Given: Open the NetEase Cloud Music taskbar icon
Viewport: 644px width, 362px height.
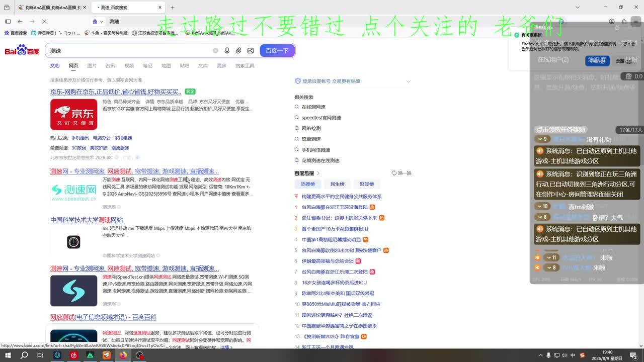Looking at the screenshot, I should tap(74, 355).
